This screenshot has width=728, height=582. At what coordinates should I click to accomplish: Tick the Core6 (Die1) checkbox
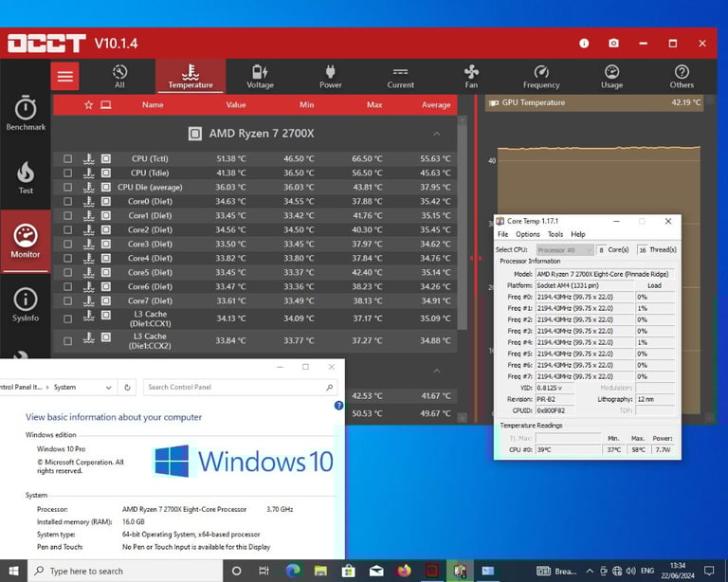click(68, 287)
